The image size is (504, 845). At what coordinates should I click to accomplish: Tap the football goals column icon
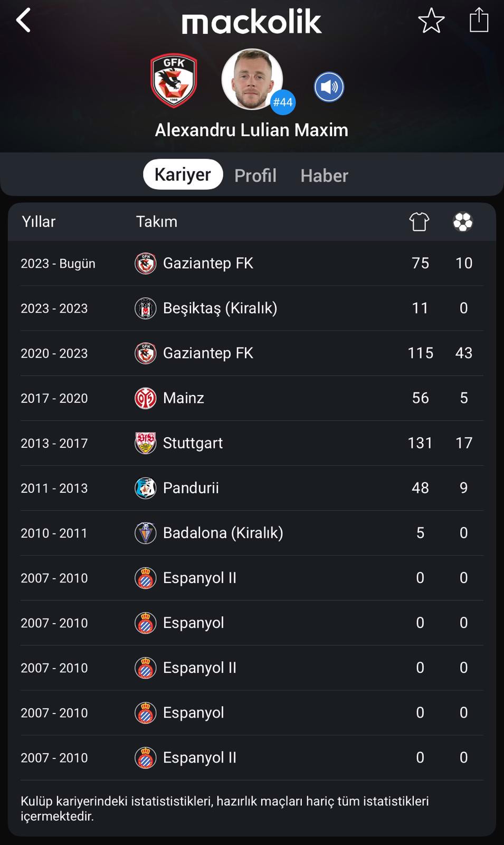coord(463,222)
